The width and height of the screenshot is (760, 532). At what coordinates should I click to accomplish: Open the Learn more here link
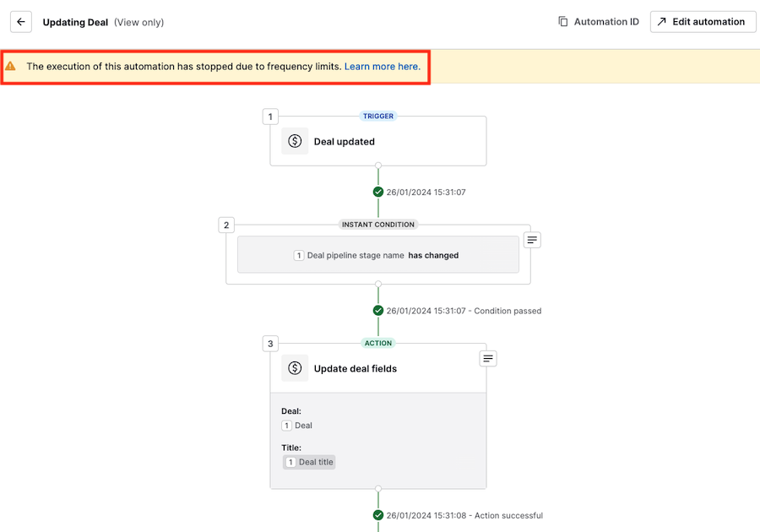click(x=381, y=66)
